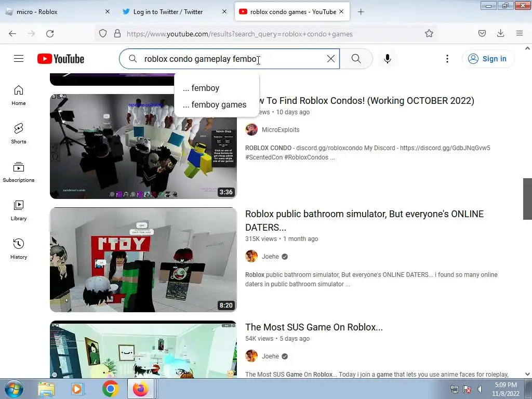Open the Joehe channel under Most SUS Game video
The image size is (532, 399).
click(270, 356)
